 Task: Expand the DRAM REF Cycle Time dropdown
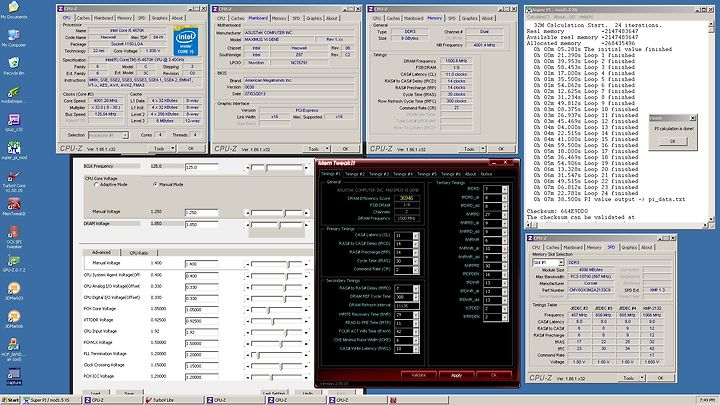coord(416,297)
